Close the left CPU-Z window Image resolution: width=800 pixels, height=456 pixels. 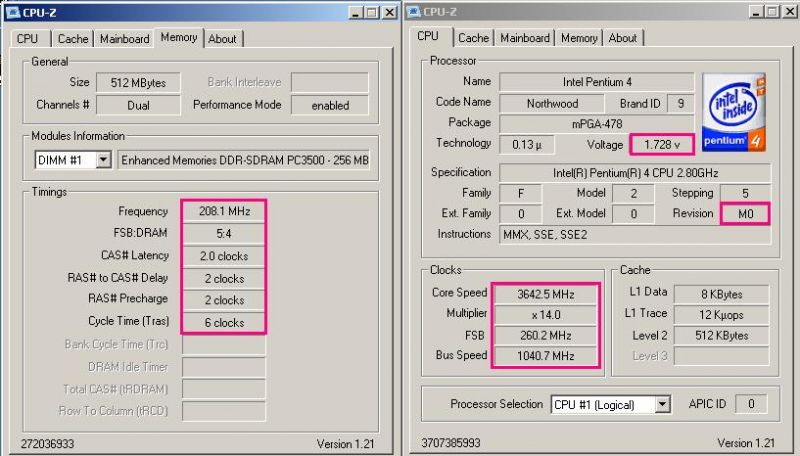tap(389, 12)
